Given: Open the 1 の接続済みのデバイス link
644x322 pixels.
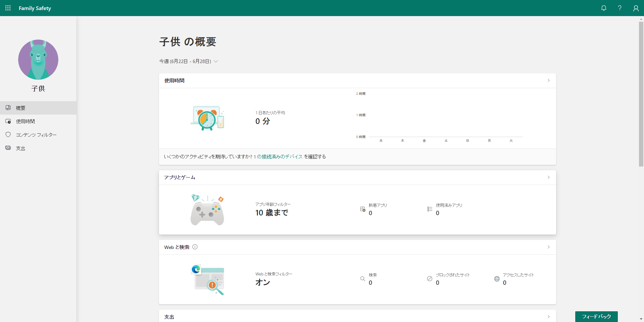Looking at the screenshot, I should (278, 156).
